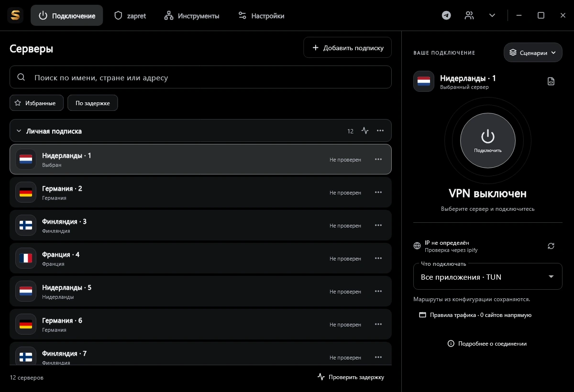The image size is (574, 392).
Task: Open more options for Германия · 2
Action: (x=378, y=192)
